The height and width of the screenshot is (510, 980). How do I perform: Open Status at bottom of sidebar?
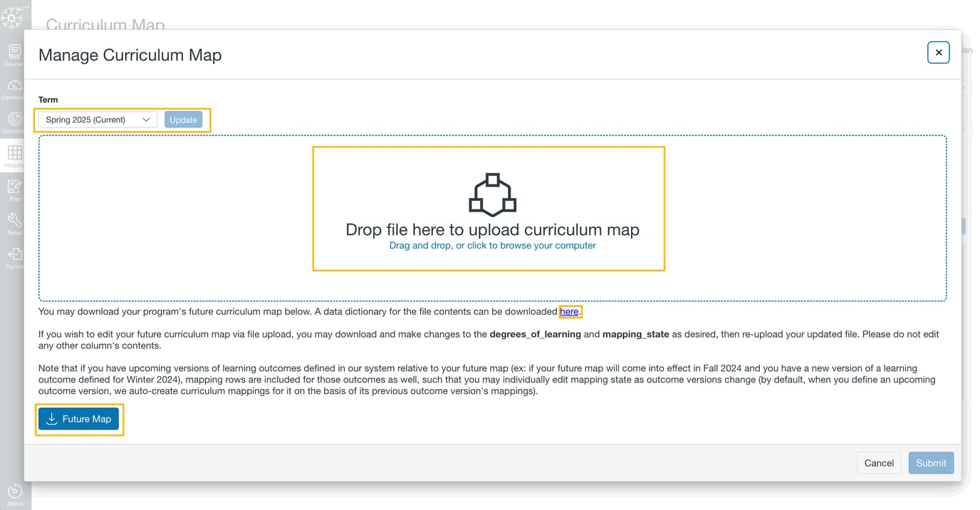click(x=14, y=493)
